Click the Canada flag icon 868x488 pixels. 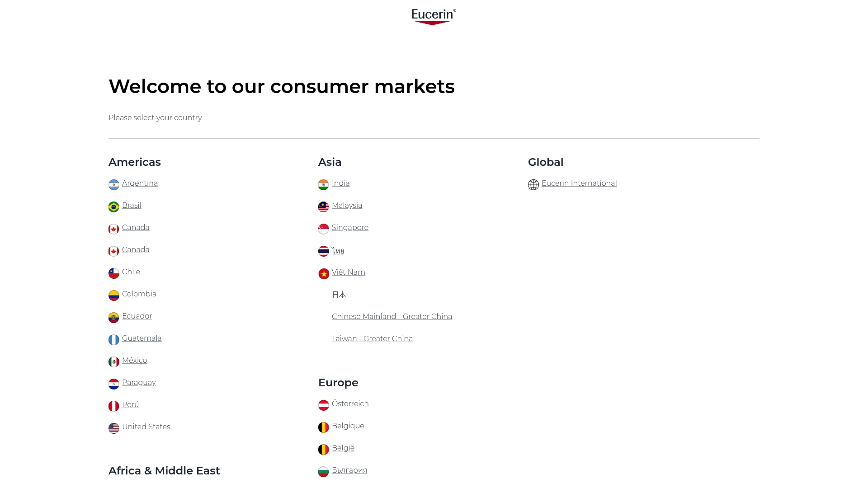(113, 229)
